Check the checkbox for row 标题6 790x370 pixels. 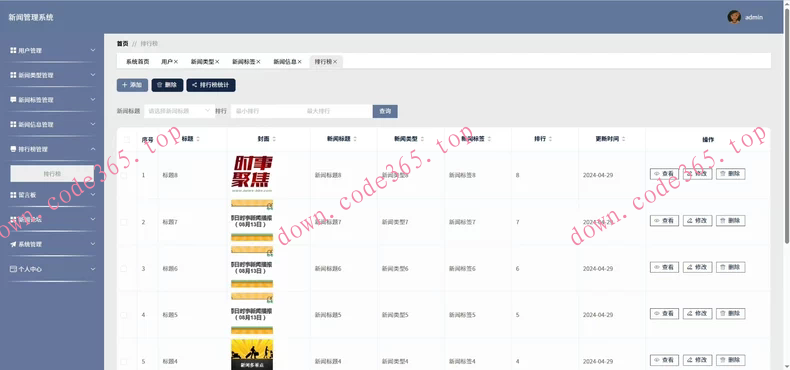pyautogui.click(x=124, y=269)
